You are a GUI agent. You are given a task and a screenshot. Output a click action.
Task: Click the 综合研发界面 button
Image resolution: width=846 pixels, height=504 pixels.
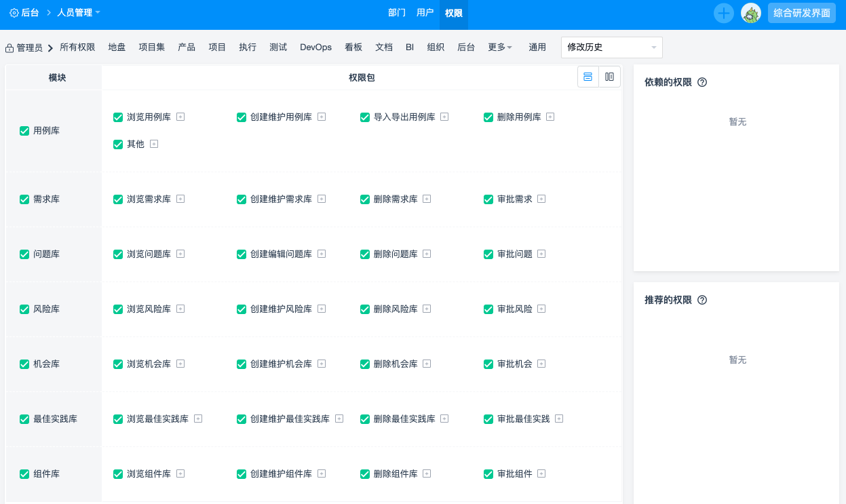[x=801, y=13]
